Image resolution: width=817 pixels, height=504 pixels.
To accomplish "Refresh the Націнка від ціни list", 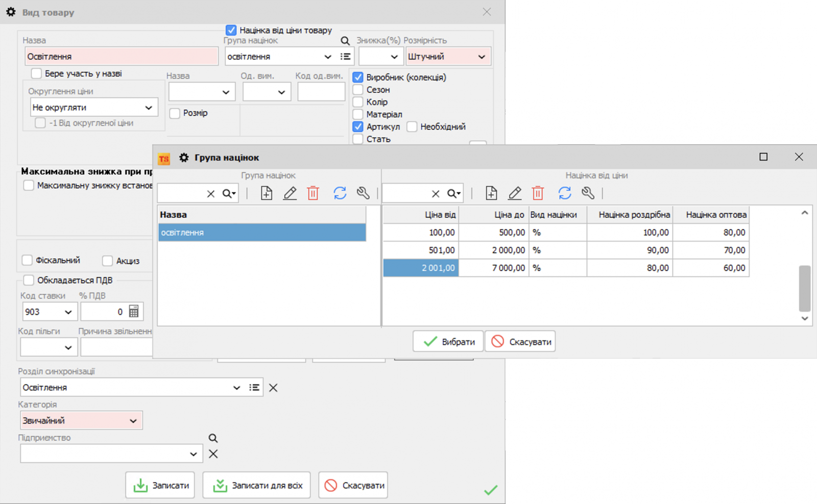I will tap(565, 193).
